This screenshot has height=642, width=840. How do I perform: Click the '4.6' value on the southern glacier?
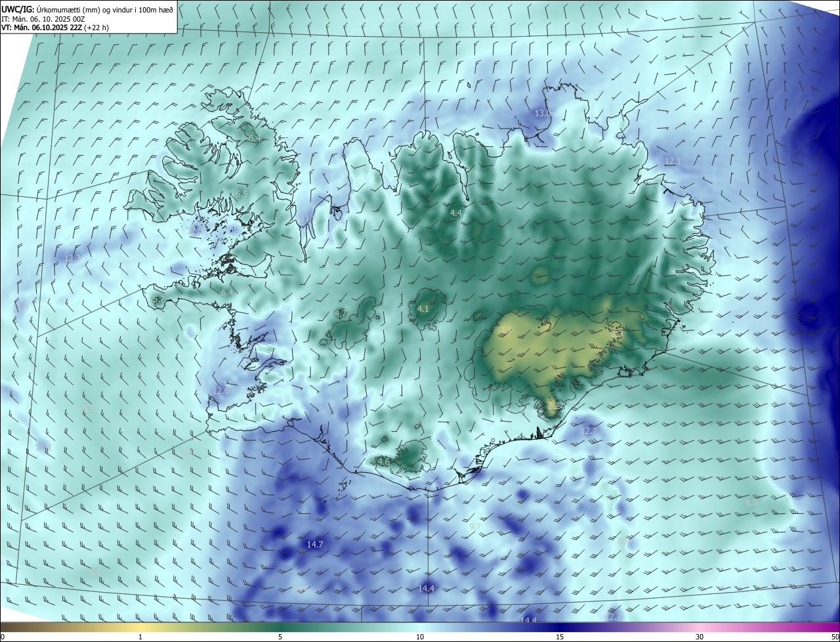pos(383,462)
